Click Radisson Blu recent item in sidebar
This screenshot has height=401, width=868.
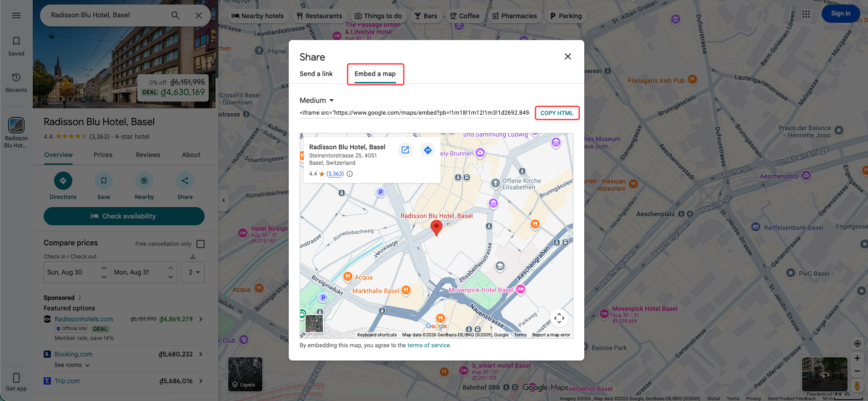click(x=16, y=132)
